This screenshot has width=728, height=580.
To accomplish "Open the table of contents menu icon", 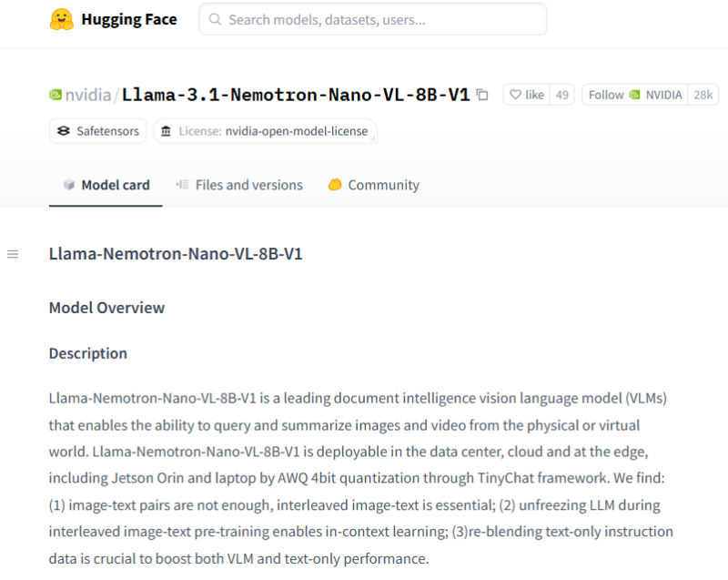I will (13, 254).
